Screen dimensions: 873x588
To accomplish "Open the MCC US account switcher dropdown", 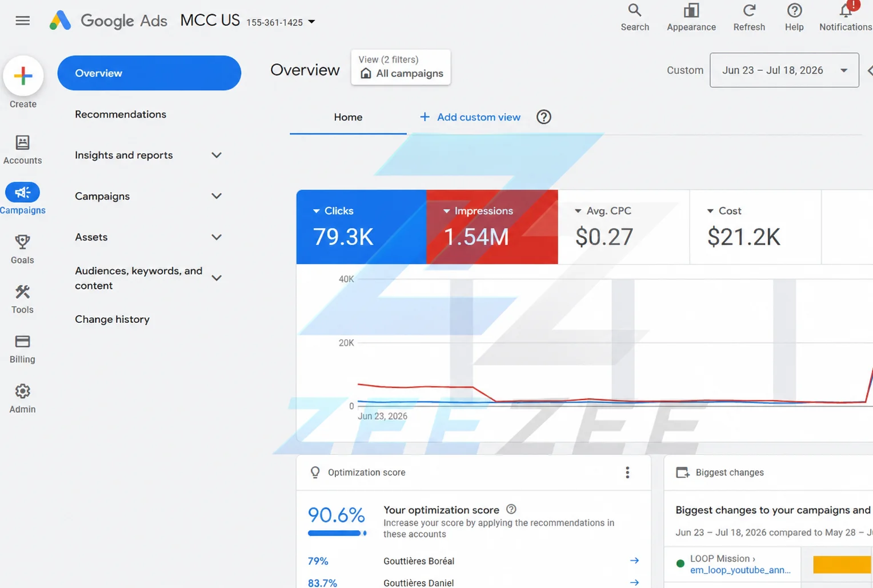I will click(x=311, y=22).
